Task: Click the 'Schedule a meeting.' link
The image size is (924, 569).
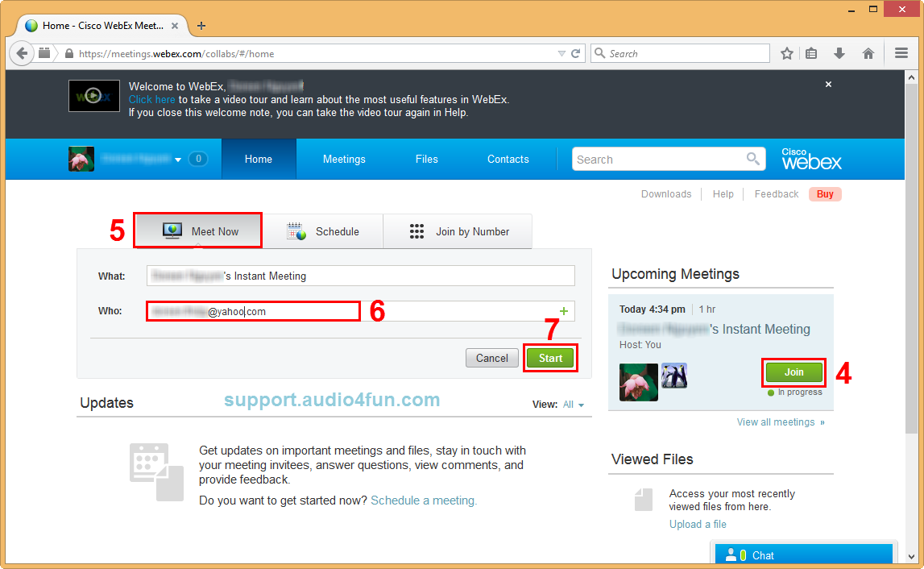Action: tap(424, 500)
